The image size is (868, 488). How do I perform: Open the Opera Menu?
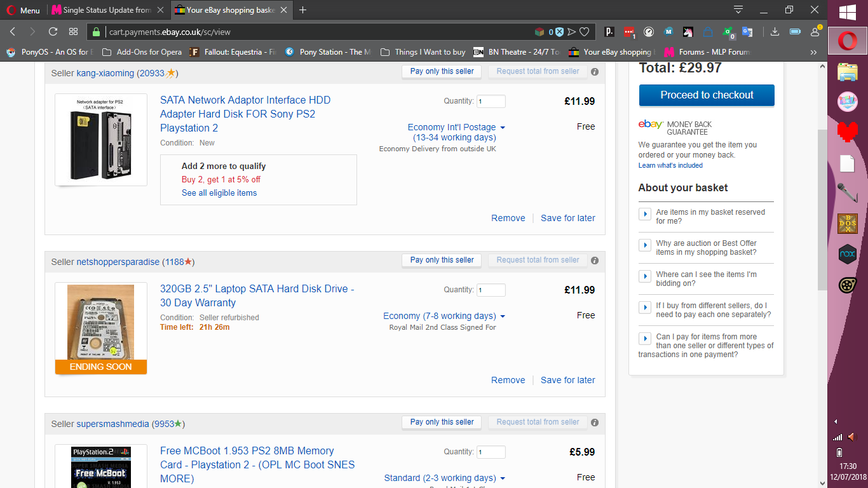(24, 10)
